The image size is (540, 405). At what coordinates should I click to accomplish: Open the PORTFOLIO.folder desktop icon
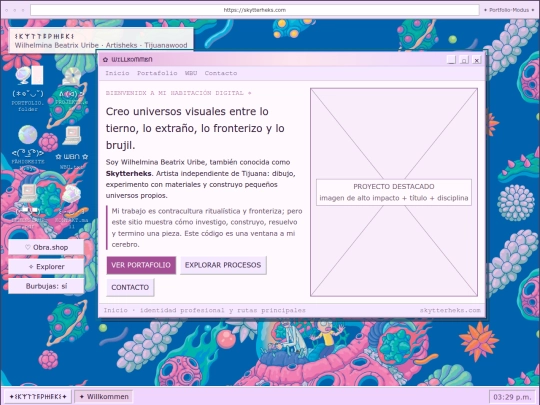(x=28, y=88)
